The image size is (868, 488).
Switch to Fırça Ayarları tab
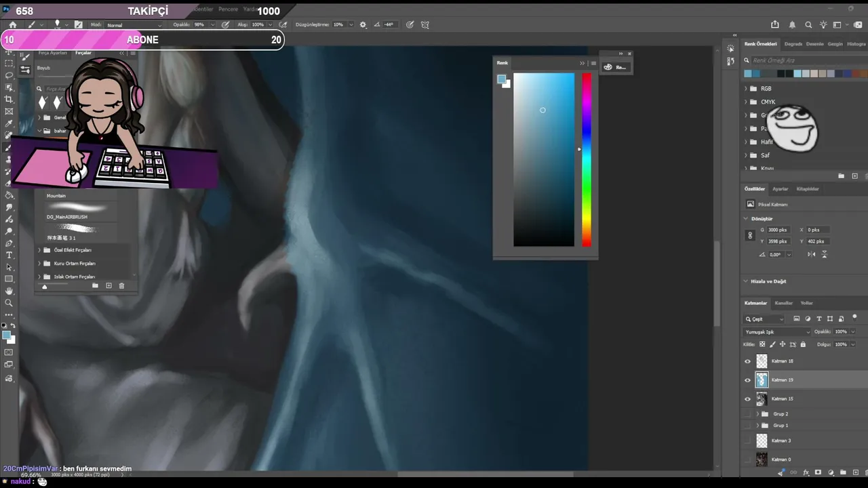52,53
